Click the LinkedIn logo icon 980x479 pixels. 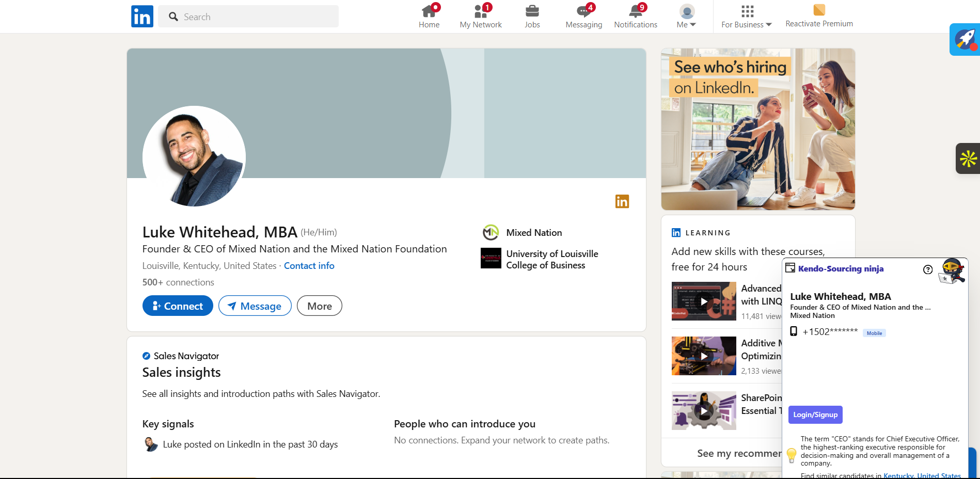[142, 17]
